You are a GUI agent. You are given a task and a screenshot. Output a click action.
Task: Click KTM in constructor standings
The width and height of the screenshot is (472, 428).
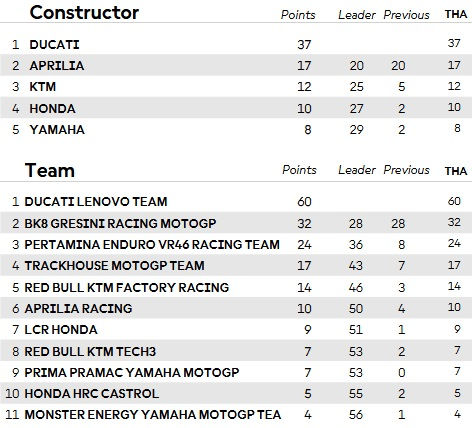43,87
